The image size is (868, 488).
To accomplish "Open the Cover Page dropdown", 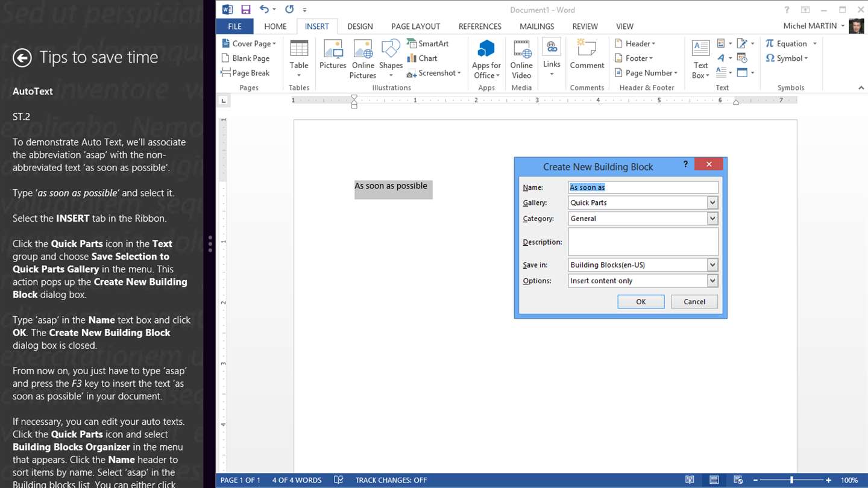I will (x=249, y=43).
